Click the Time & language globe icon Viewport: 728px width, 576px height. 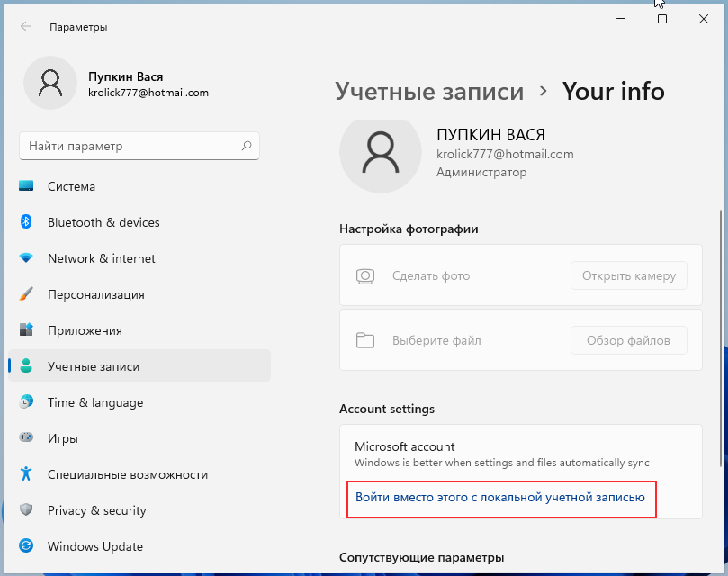tap(27, 402)
